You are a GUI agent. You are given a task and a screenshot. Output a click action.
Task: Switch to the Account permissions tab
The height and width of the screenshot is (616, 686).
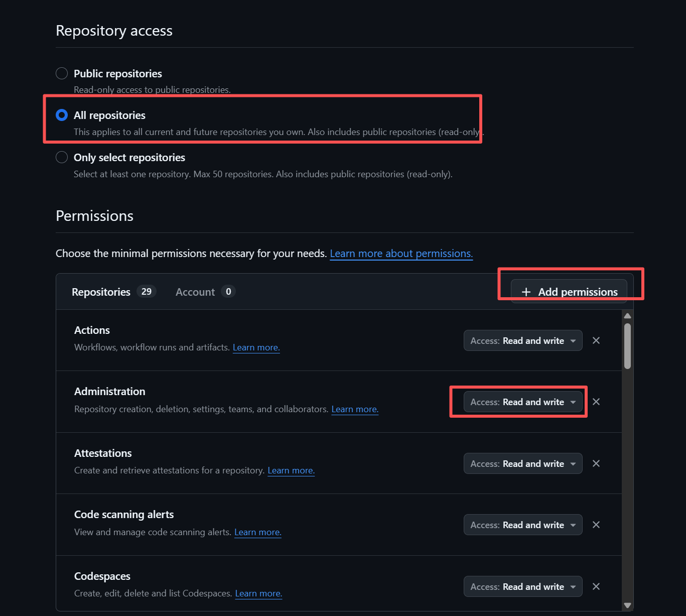pos(195,292)
